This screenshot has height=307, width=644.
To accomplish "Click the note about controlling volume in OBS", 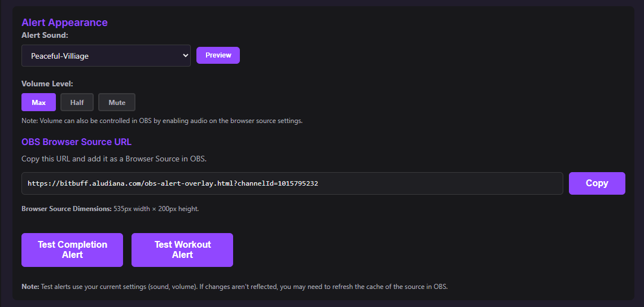I will (x=162, y=121).
